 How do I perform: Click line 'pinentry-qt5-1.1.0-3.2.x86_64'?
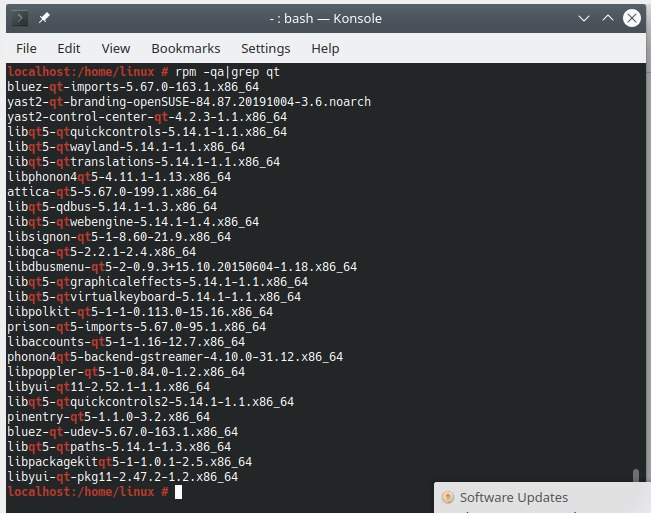(109, 417)
